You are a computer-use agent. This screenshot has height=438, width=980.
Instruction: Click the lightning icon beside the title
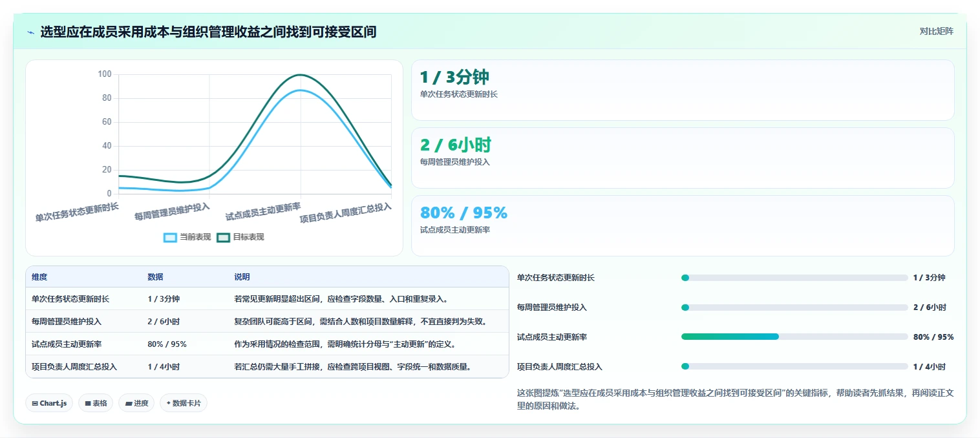(x=30, y=32)
